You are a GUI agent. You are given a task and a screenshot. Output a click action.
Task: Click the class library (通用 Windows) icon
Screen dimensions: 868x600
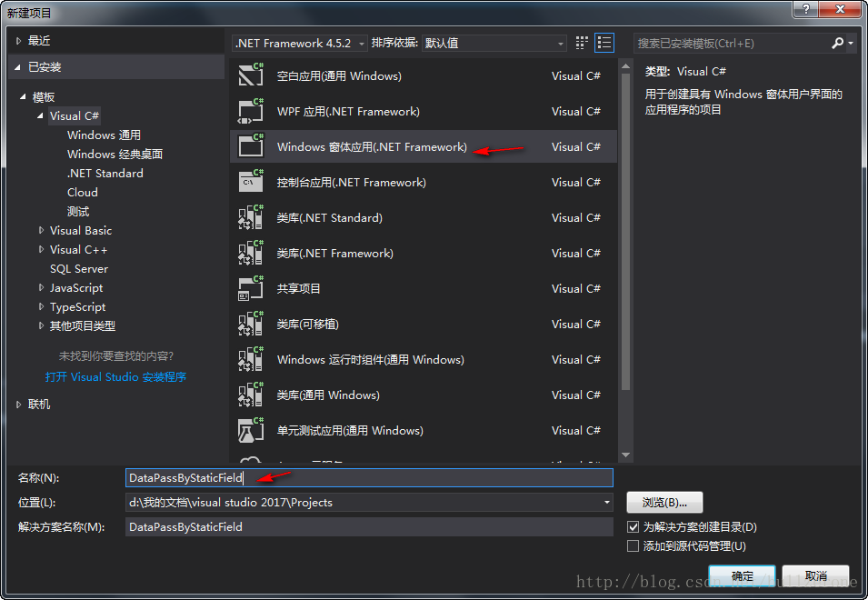[251, 395]
